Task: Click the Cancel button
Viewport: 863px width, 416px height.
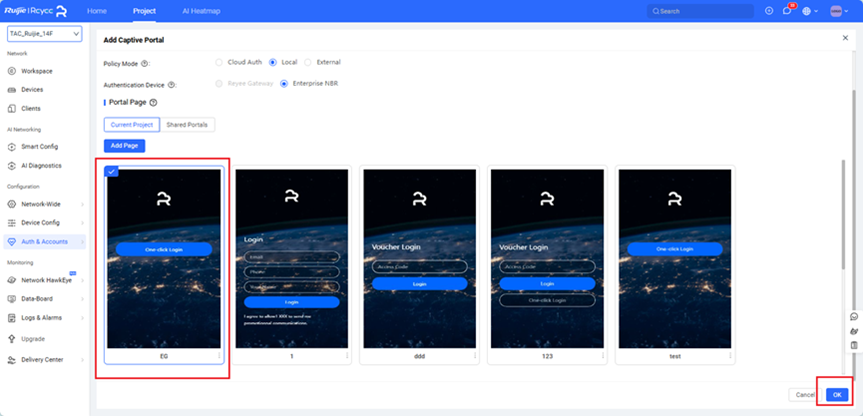Action: [805, 395]
